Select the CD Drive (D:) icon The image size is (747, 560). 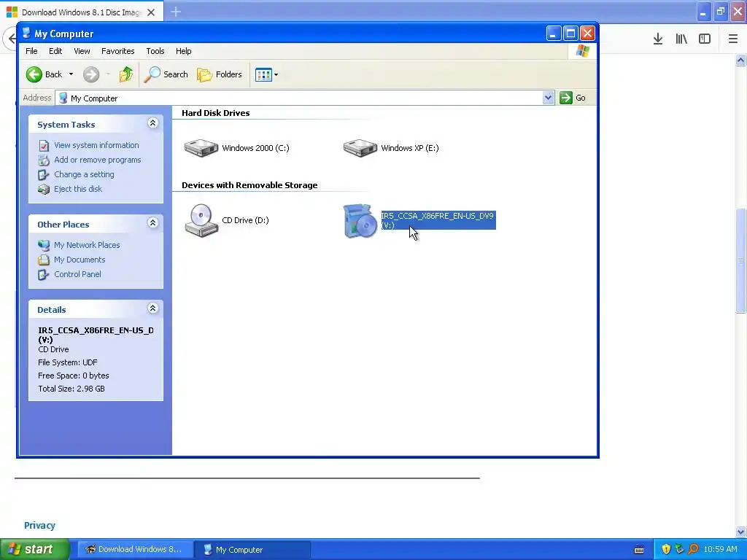coord(201,220)
